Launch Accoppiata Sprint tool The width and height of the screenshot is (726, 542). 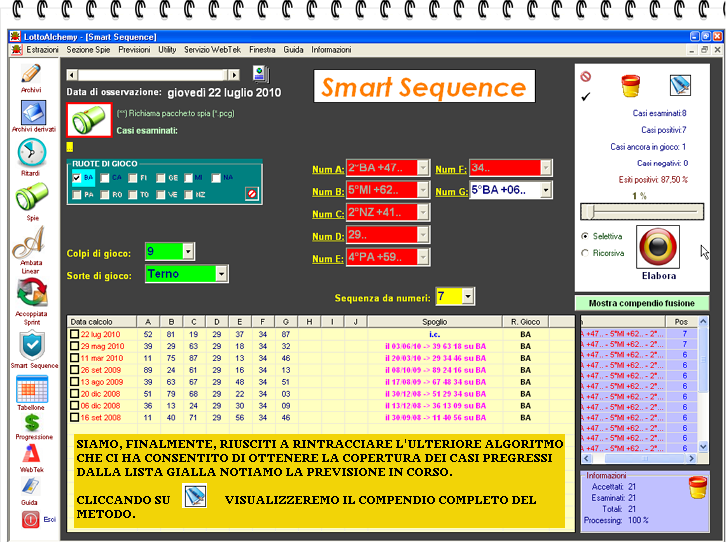(32, 293)
